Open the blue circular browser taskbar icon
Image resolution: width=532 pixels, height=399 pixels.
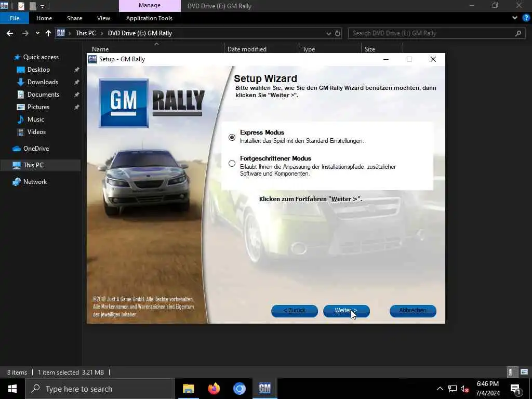tap(240, 389)
